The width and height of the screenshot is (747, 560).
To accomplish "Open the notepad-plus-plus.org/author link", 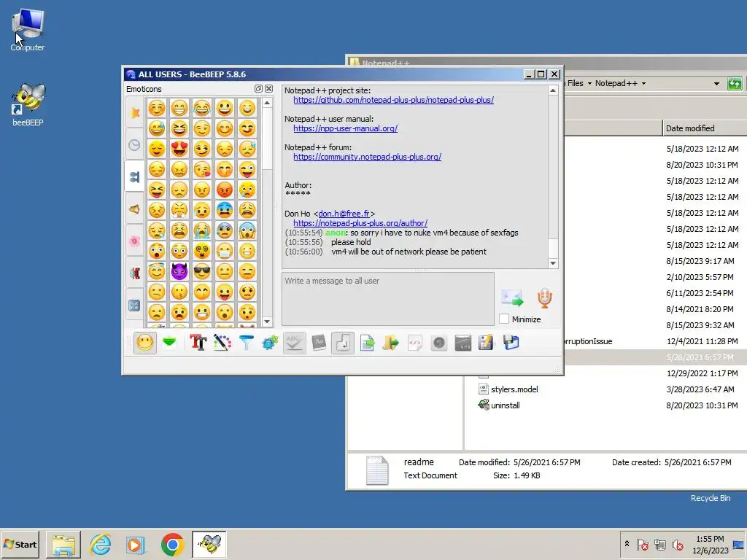I will [360, 223].
